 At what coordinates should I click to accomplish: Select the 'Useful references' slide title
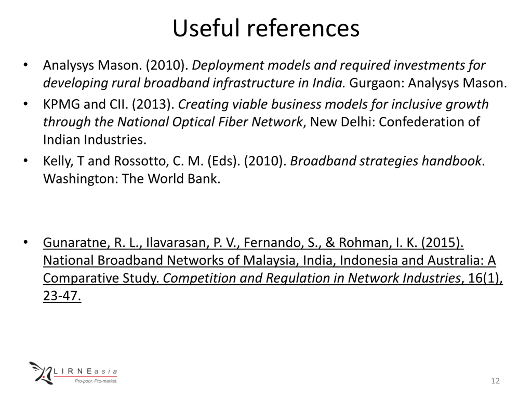click(x=266, y=28)
